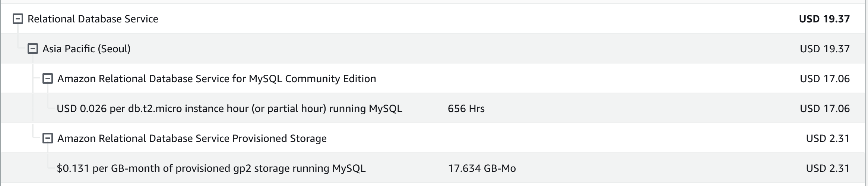Click the Seoul region USD 19.37 amount

[825, 49]
